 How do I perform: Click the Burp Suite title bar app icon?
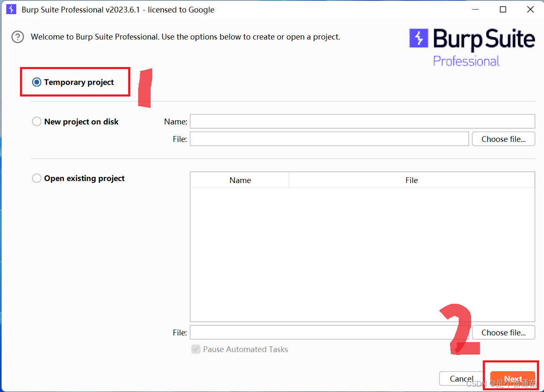tap(11, 9)
